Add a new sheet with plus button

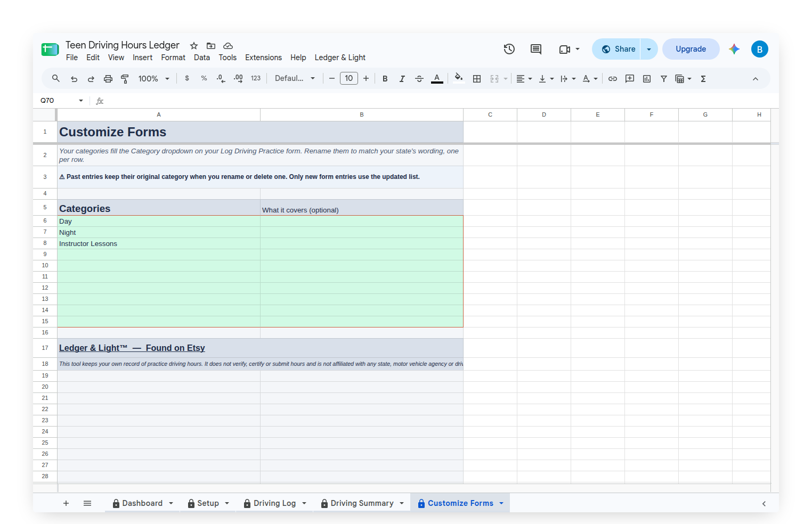click(x=66, y=503)
